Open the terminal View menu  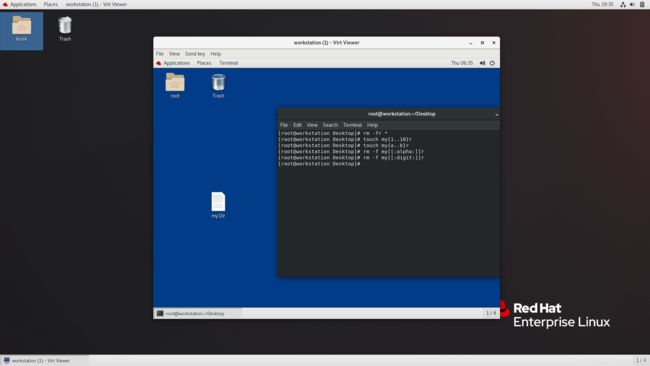pos(312,125)
